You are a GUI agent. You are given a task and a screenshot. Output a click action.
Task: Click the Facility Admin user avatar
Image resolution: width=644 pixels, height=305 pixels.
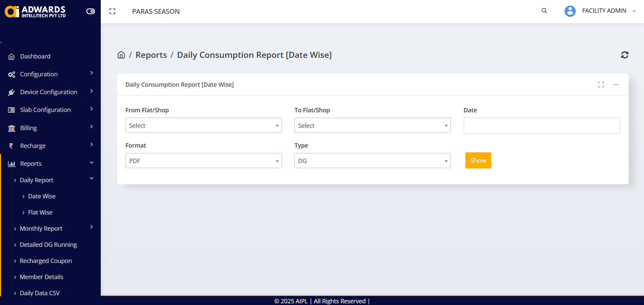pyautogui.click(x=570, y=11)
